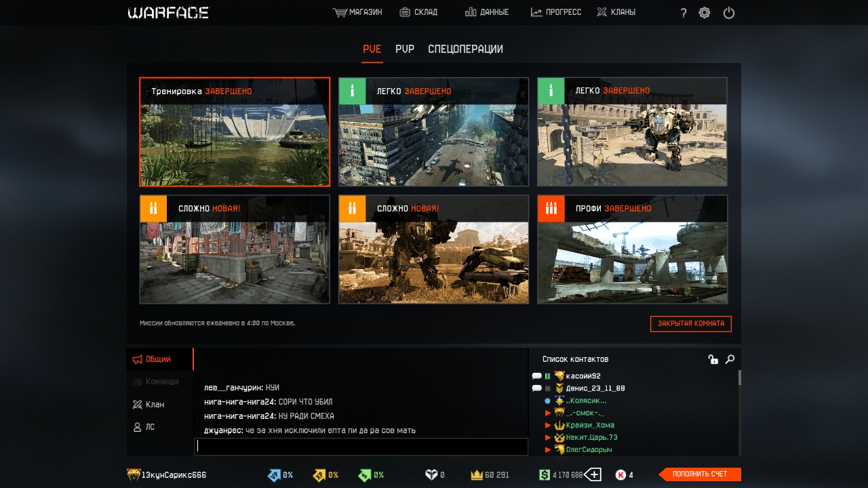Expand the Крейзи_Хома contact arrow
868x488 pixels.
tap(548, 425)
